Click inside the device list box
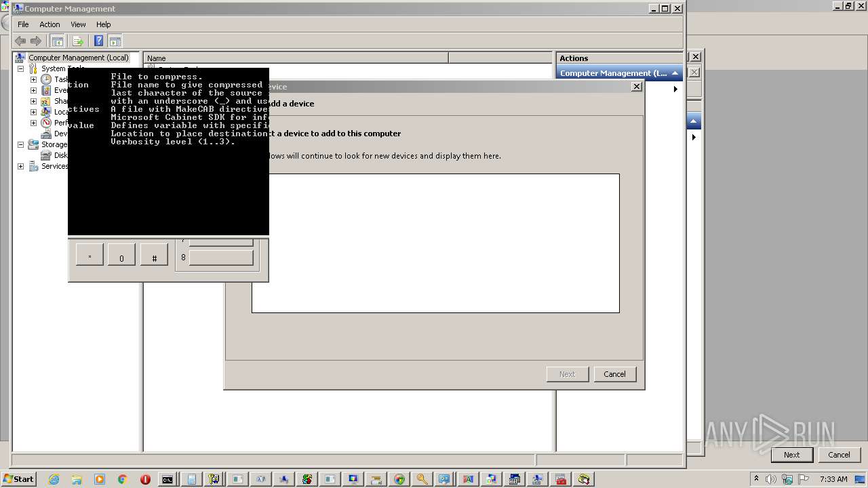868x488 pixels. point(435,243)
